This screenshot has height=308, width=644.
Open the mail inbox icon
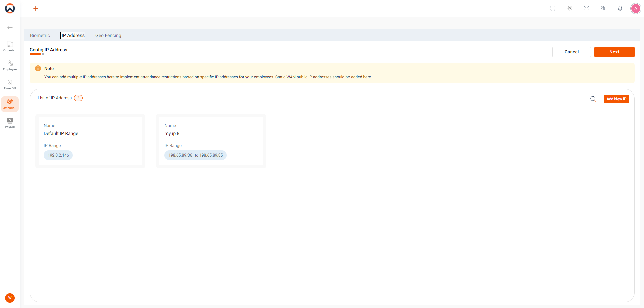(x=586, y=8)
